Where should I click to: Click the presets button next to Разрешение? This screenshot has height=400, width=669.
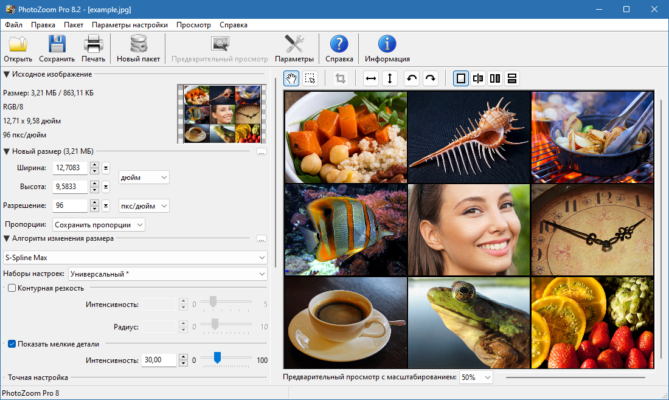pyautogui.click(x=105, y=206)
